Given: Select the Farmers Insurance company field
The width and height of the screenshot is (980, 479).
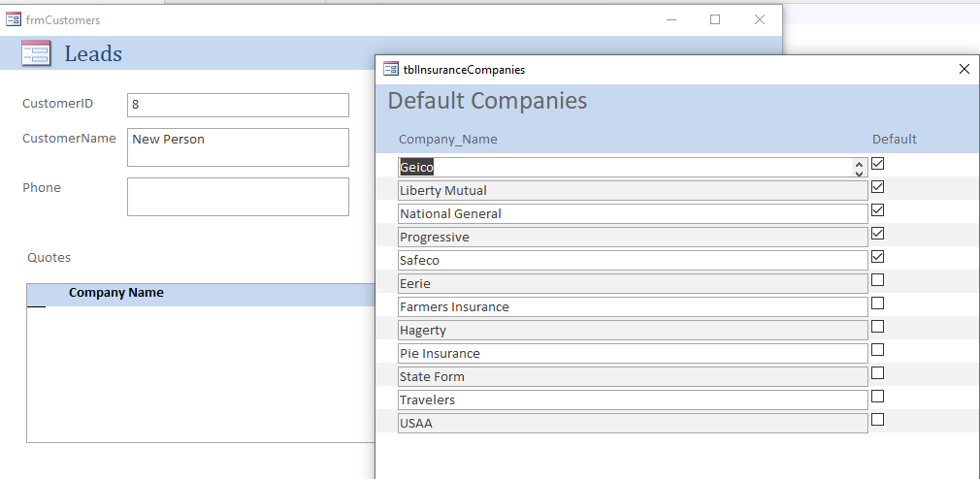Looking at the screenshot, I should coord(633,306).
